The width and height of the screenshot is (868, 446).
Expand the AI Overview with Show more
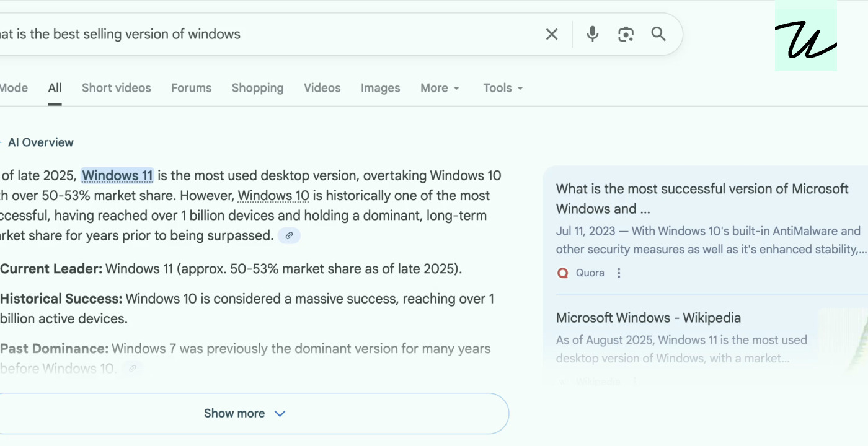click(245, 413)
